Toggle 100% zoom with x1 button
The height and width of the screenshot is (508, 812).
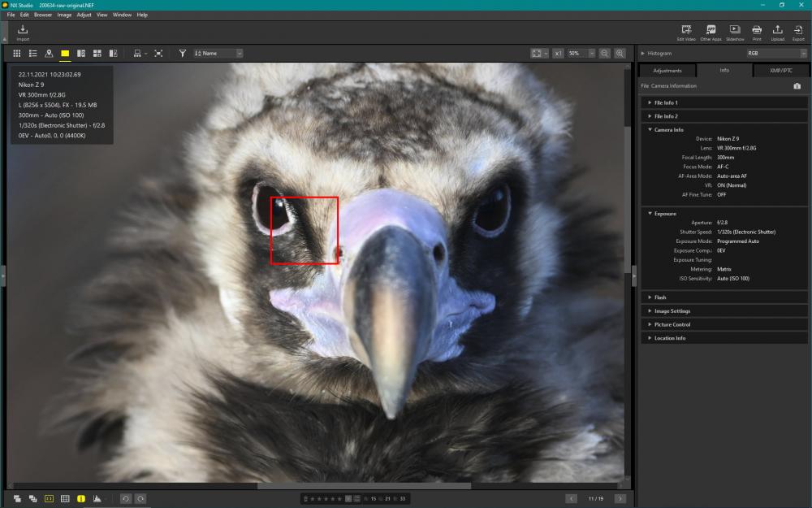[558, 54]
